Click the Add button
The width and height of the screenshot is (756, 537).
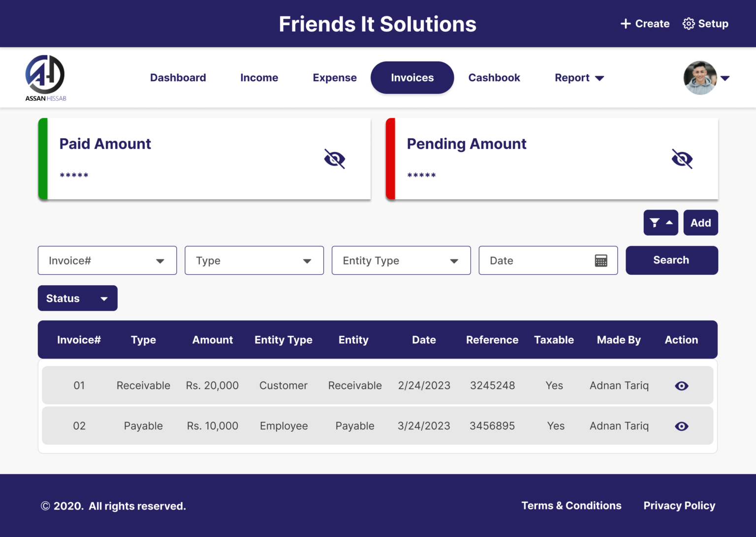[700, 223]
